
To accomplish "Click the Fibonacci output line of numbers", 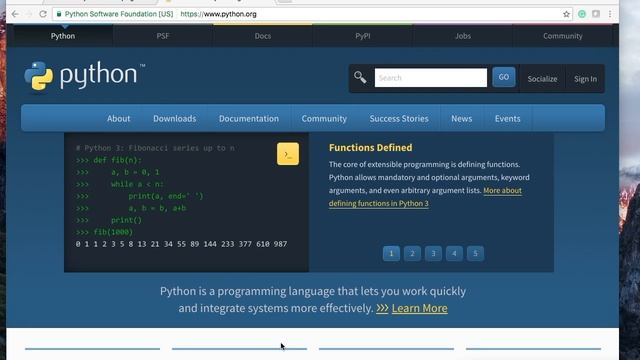I will click(x=181, y=244).
